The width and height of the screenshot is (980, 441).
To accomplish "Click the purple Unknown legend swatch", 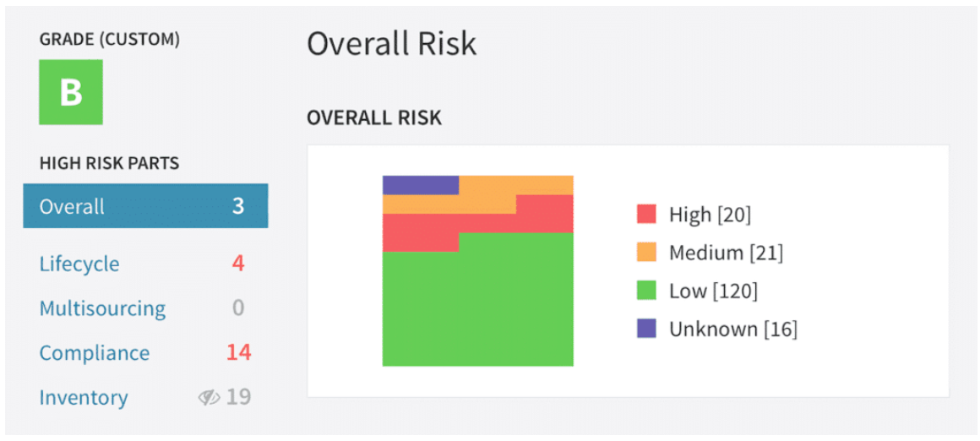I will click(x=646, y=329).
